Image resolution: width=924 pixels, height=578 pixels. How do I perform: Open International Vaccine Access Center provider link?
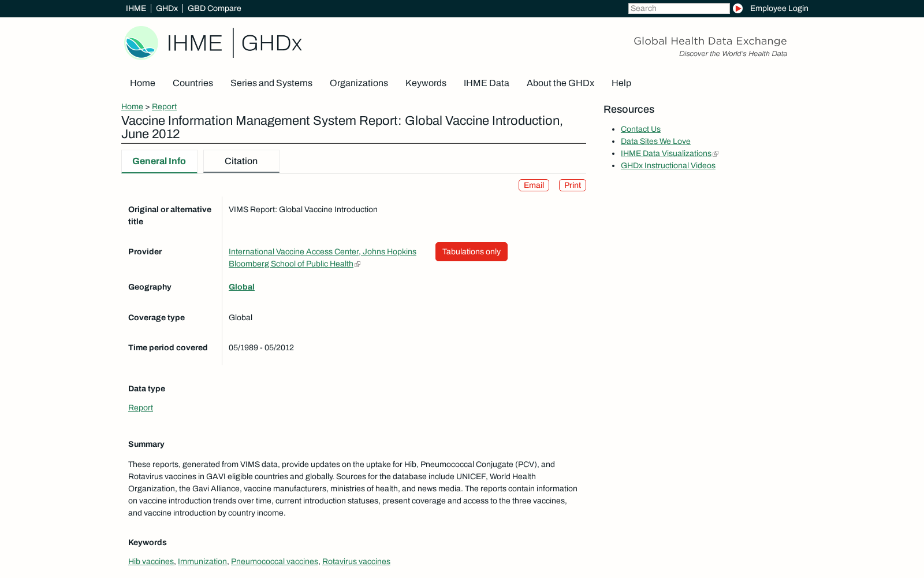pos(322,258)
